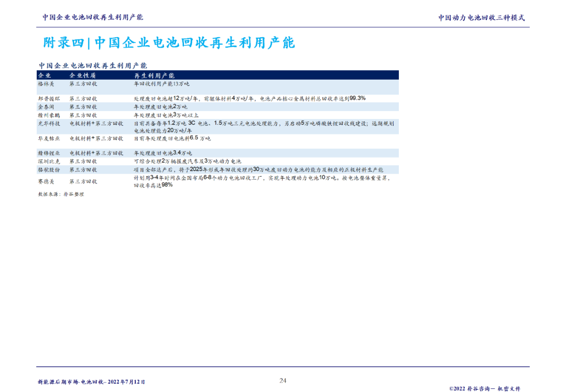
Task: Click the cell '年回收利用产能13万吨'
Action: 162,84
